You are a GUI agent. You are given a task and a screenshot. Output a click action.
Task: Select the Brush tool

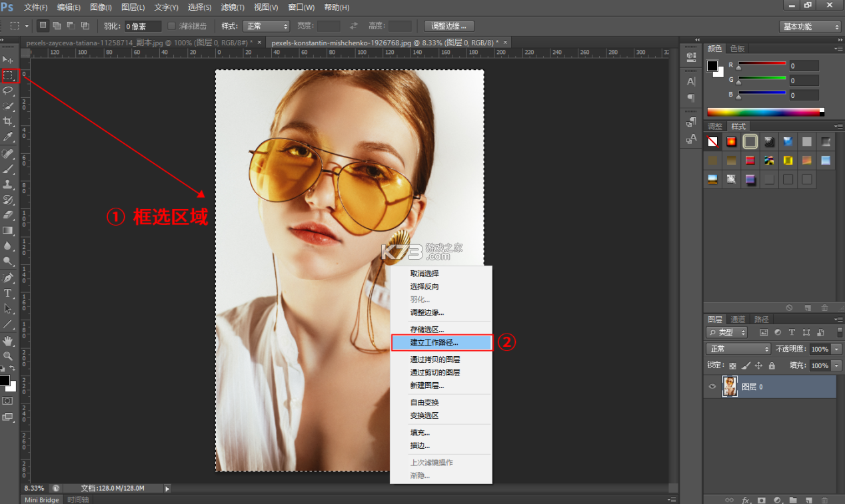[x=8, y=169]
